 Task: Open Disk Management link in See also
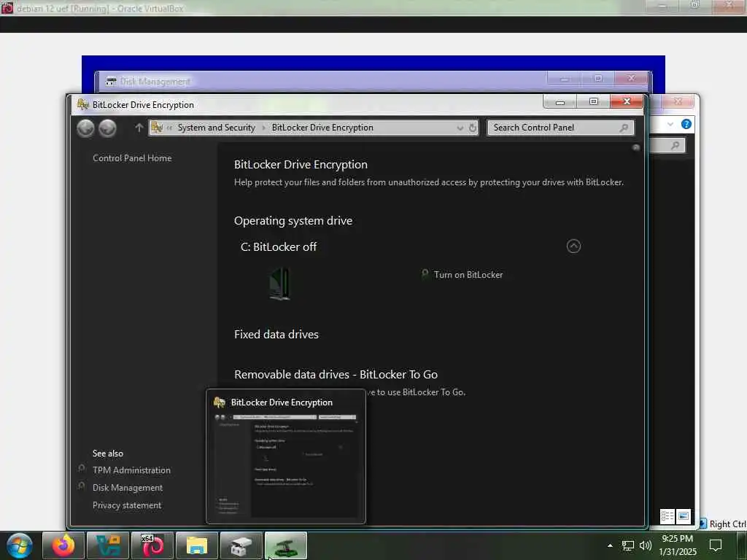128,488
